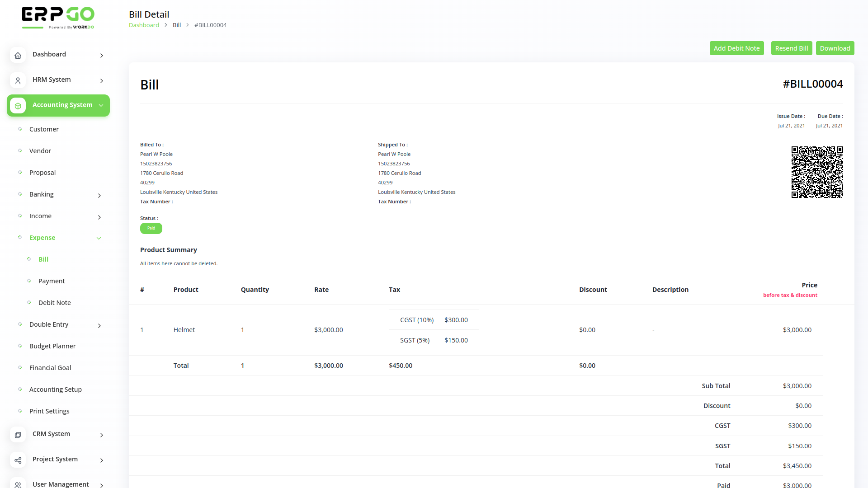The width and height of the screenshot is (868, 488).
Task: Click the Add Debit Note button
Action: [736, 48]
